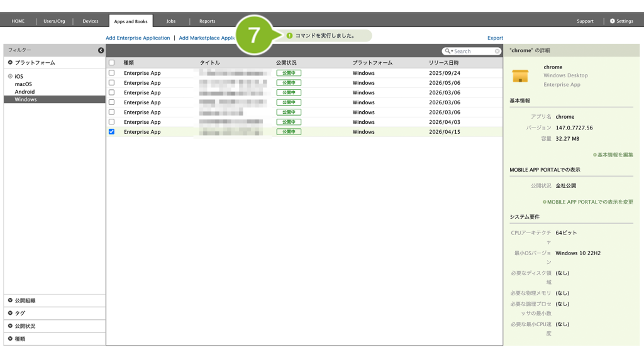The height and width of the screenshot is (362, 644).
Task: Check the row dated 2026/04/03
Action: pos(112,122)
